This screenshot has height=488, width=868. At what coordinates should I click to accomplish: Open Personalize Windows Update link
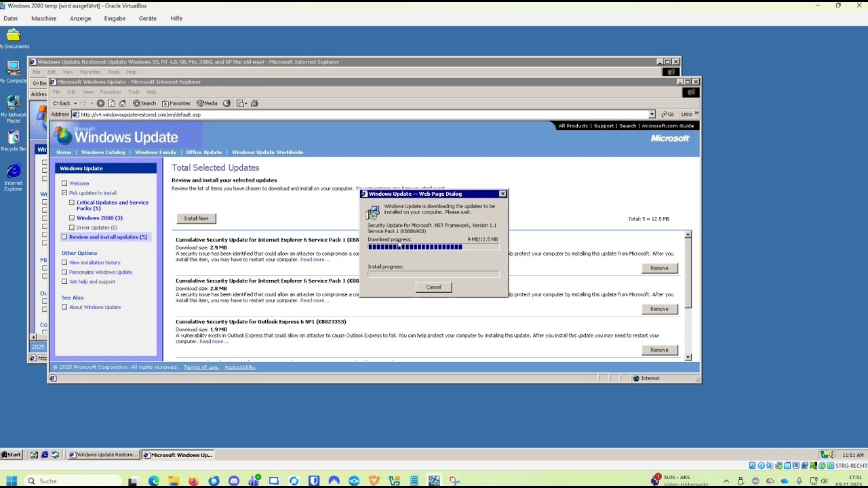[x=100, y=272]
